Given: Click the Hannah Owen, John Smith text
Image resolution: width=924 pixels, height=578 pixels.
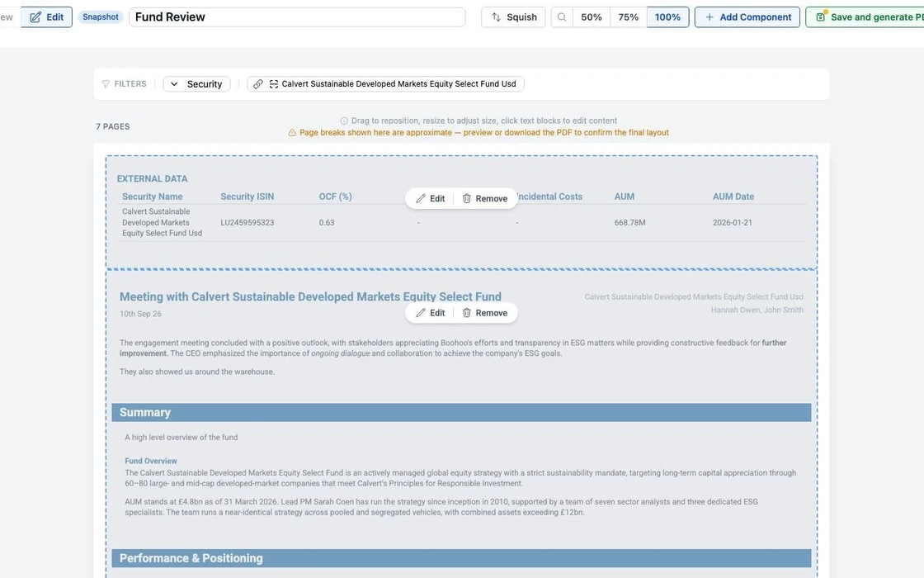Looking at the screenshot, I should 757,310.
